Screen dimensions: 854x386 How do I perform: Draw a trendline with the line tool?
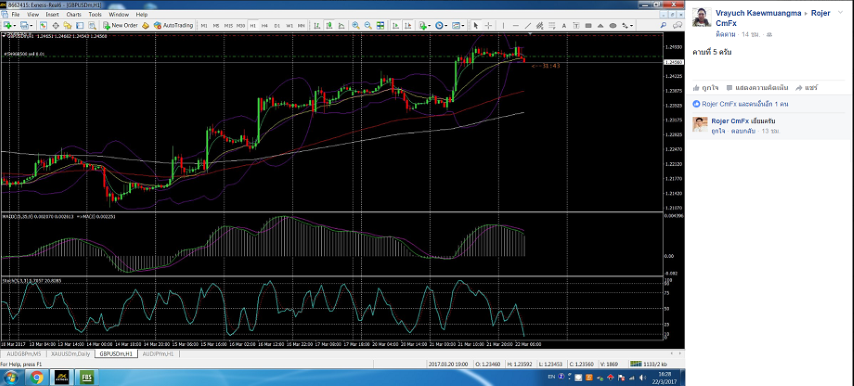click(528, 25)
